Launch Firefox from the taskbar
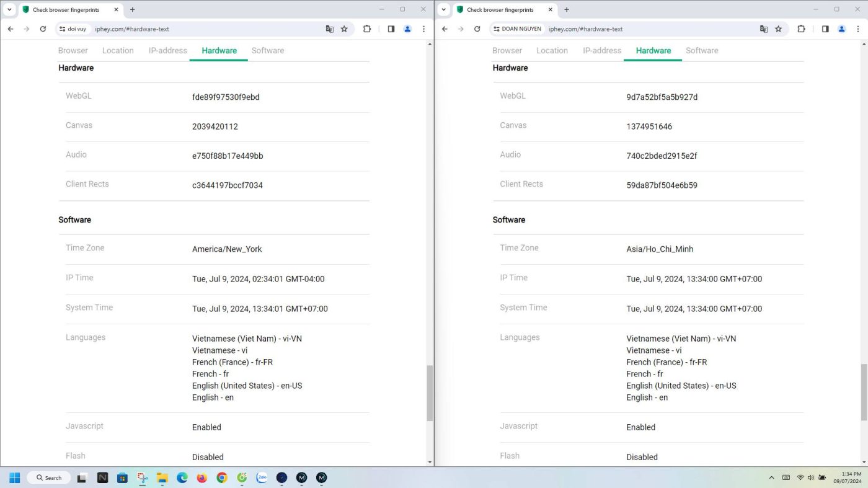Viewport: 868px width, 488px height. pos(201,477)
